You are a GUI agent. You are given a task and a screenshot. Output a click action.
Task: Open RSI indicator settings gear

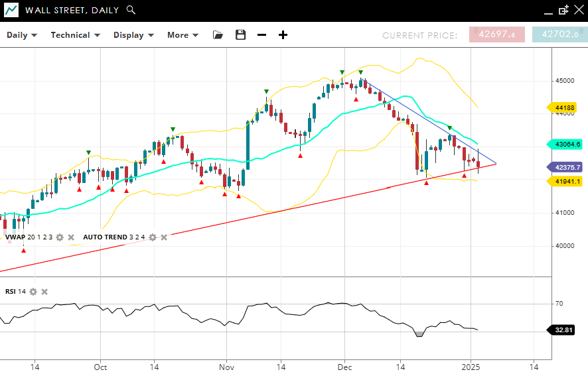pyautogui.click(x=33, y=291)
